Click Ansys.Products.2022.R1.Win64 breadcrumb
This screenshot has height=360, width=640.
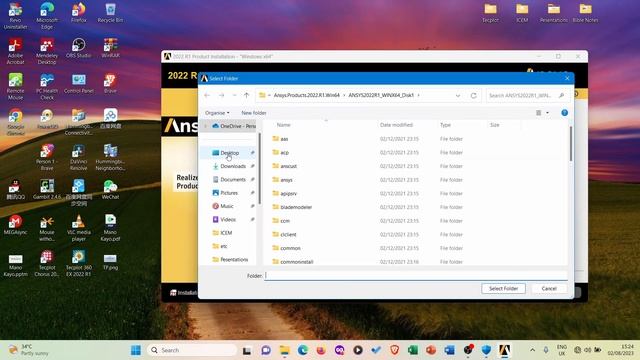tap(307, 95)
